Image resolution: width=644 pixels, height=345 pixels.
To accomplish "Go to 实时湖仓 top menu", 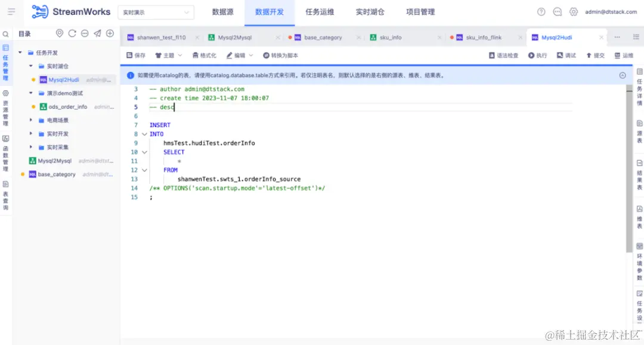I will (370, 12).
